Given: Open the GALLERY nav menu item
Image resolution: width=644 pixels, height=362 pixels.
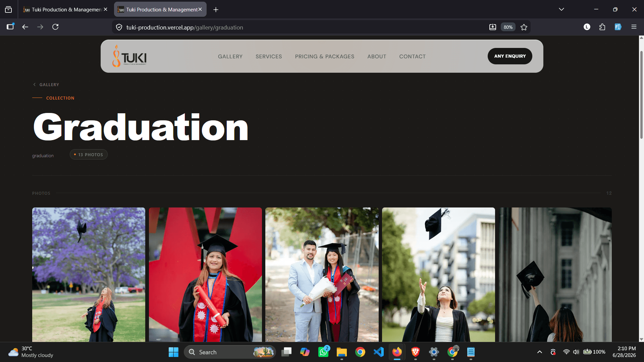Looking at the screenshot, I should 230,56.
